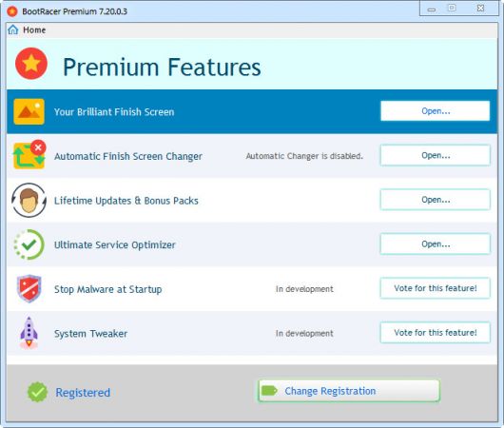Click the System Tweaker rocket icon
This screenshot has height=428, width=504.
point(29,333)
